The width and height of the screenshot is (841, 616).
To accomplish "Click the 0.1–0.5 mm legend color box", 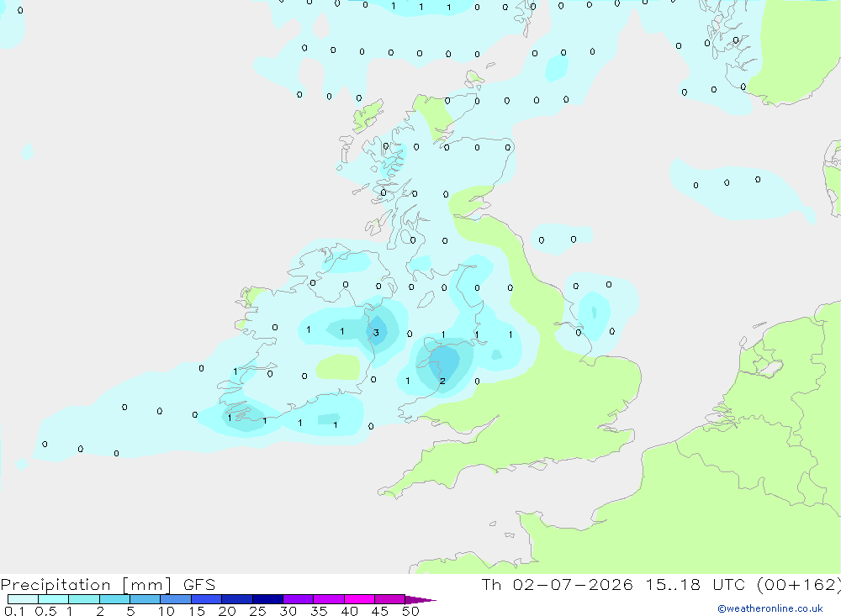I will (23, 599).
